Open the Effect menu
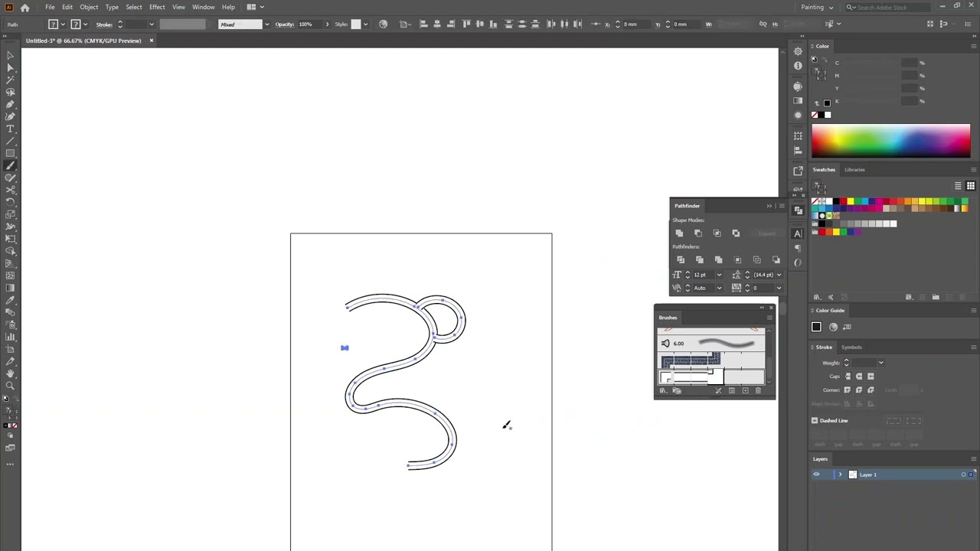The height and width of the screenshot is (551, 980). [x=157, y=7]
